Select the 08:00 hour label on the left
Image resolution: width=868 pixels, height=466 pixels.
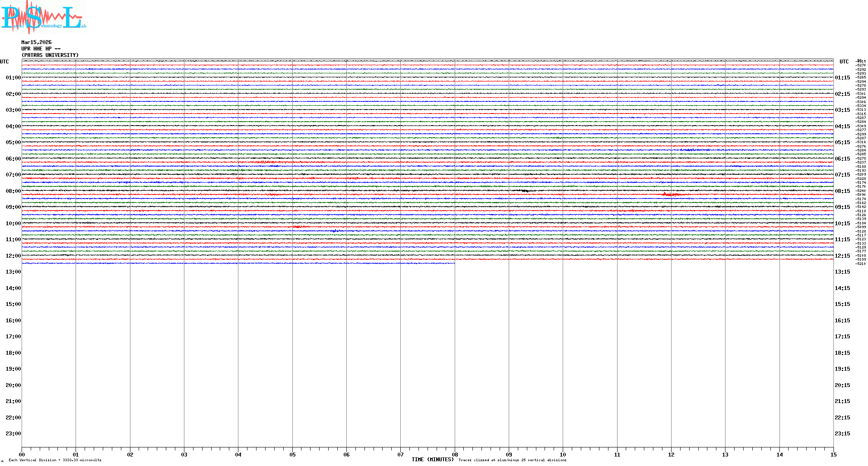[13, 191]
